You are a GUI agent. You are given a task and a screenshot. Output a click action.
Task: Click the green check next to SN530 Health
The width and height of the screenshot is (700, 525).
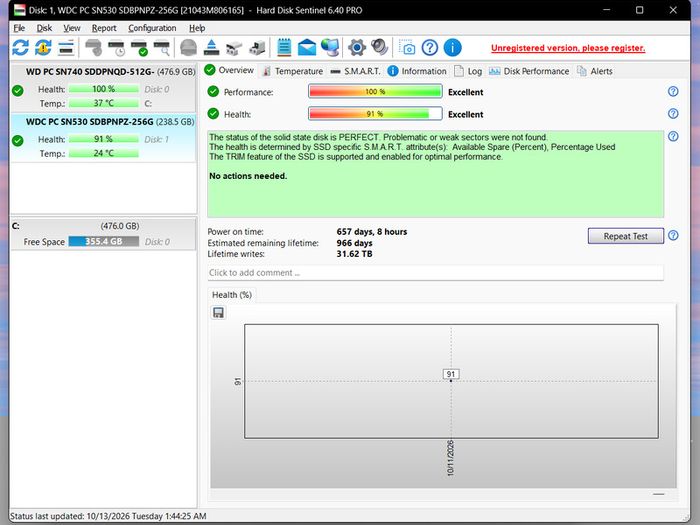(x=18, y=141)
